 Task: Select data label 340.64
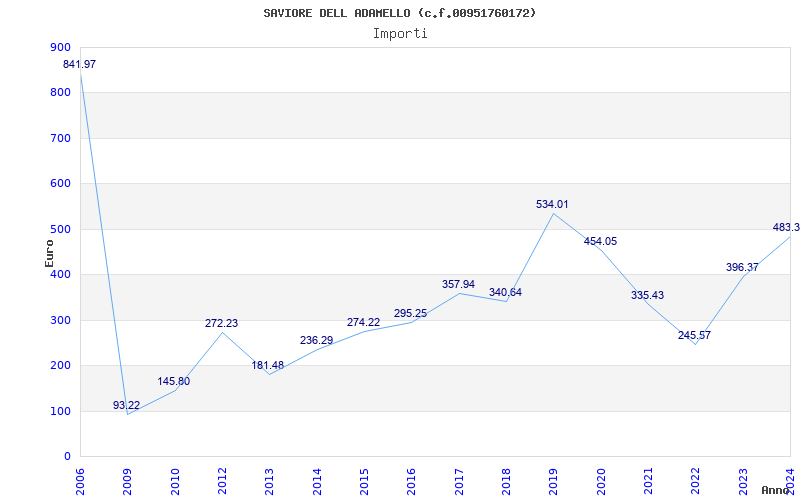click(x=505, y=292)
